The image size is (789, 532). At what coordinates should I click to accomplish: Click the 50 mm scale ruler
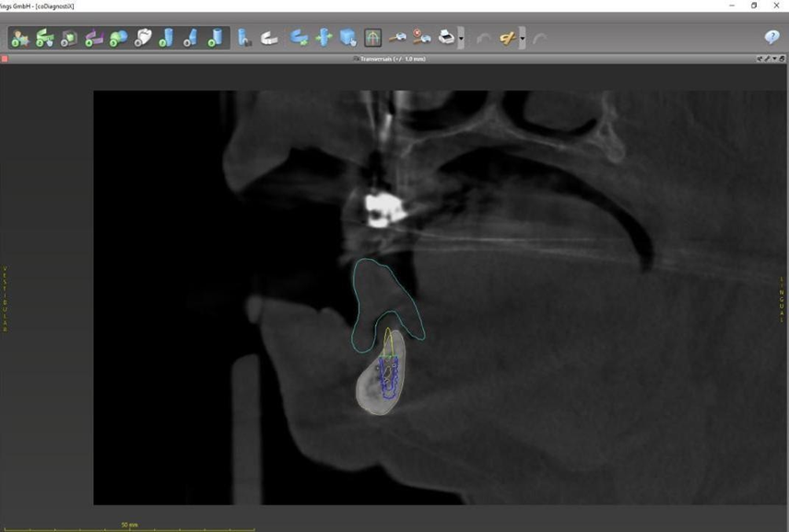pyautogui.click(x=129, y=527)
